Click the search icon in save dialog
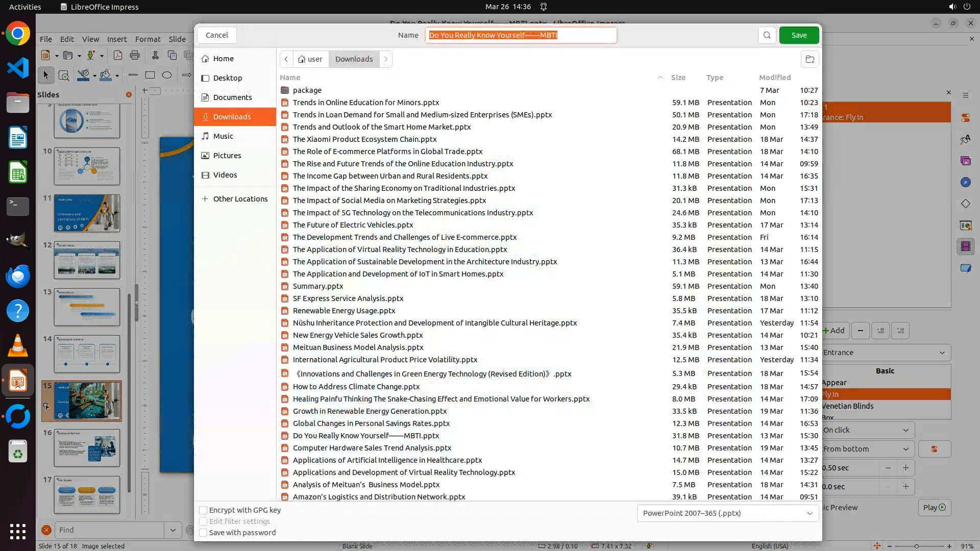 (x=767, y=35)
